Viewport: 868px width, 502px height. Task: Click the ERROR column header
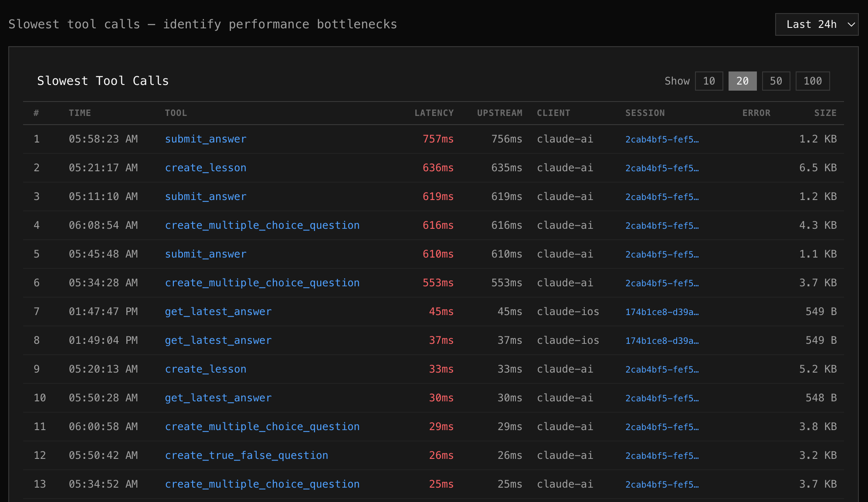coord(756,113)
